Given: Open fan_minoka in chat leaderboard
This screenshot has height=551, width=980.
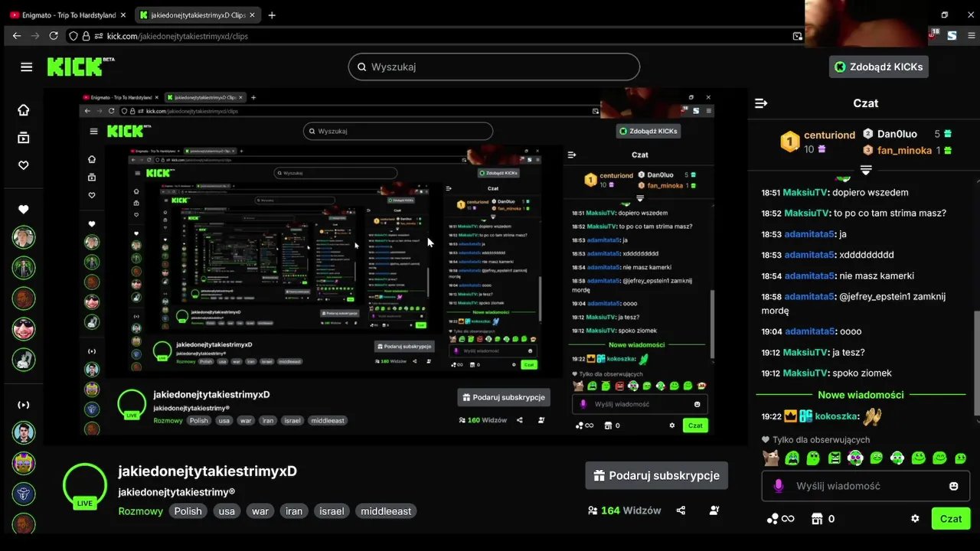Looking at the screenshot, I should 905,150.
